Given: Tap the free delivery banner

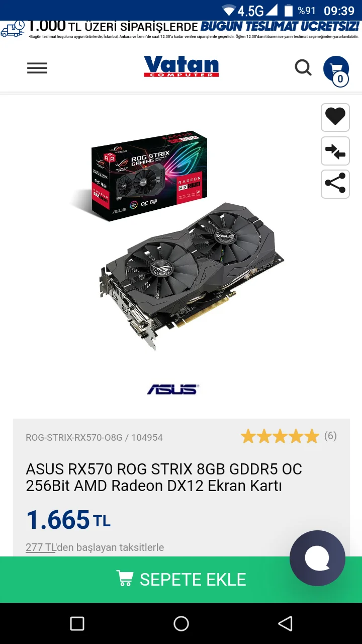Looking at the screenshot, I should 181,30.
